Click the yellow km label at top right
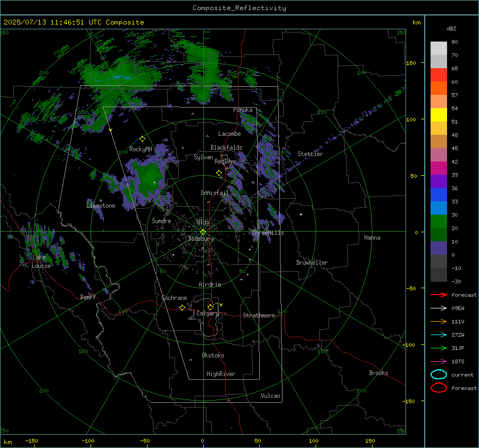Image resolution: width=479 pixels, height=448 pixels. point(416,22)
